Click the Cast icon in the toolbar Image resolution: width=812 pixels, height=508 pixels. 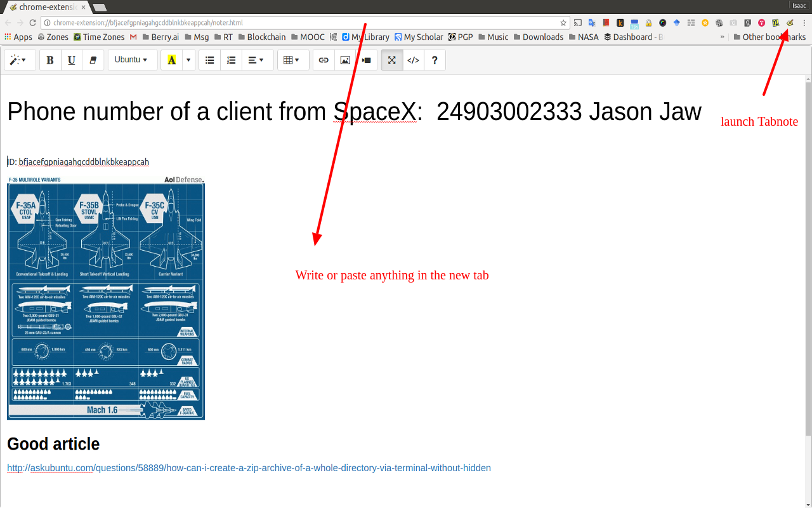pos(577,23)
